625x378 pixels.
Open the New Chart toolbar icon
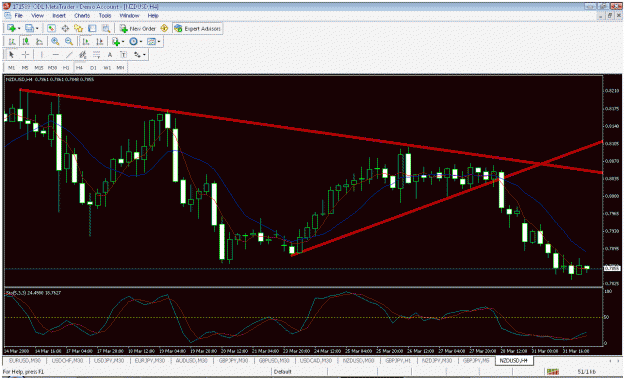pos(11,28)
